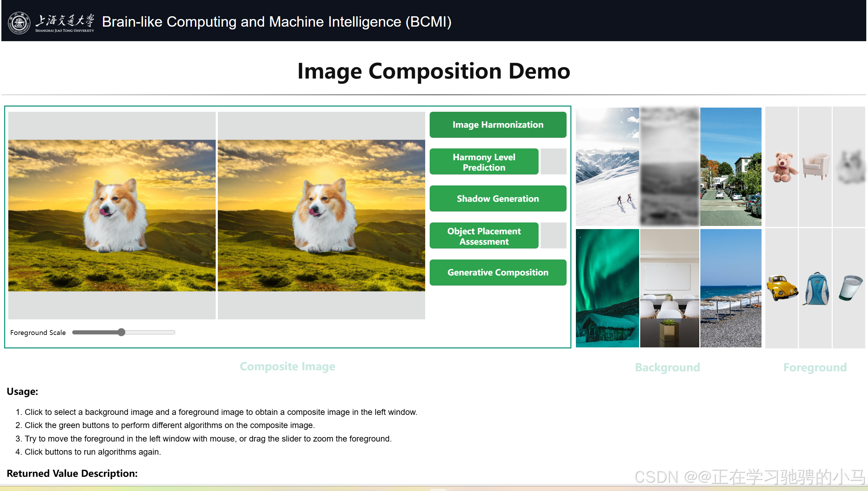Viewport: 868px width, 491px height.
Task: Select the teddy bear foreground image
Action: [x=782, y=167]
